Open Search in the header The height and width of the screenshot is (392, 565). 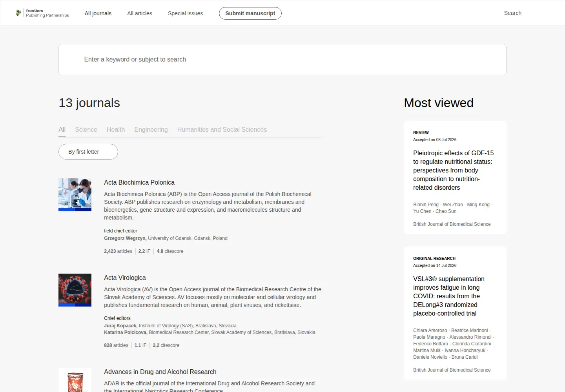pyautogui.click(x=513, y=13)
